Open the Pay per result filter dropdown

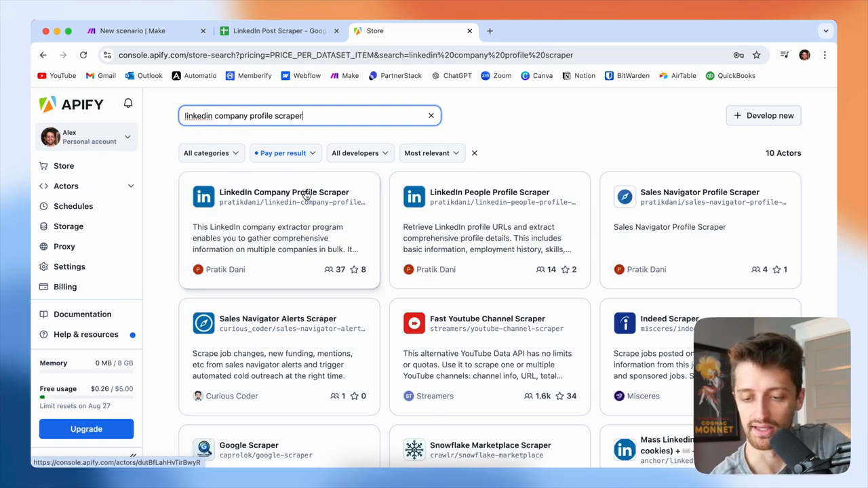[285, 153]
